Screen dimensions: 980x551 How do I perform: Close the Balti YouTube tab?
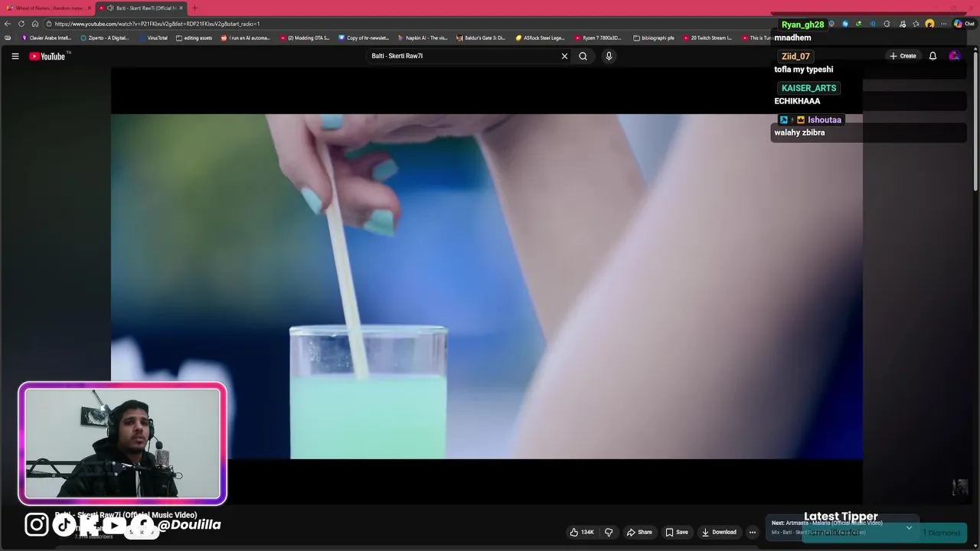click(181, 8)
